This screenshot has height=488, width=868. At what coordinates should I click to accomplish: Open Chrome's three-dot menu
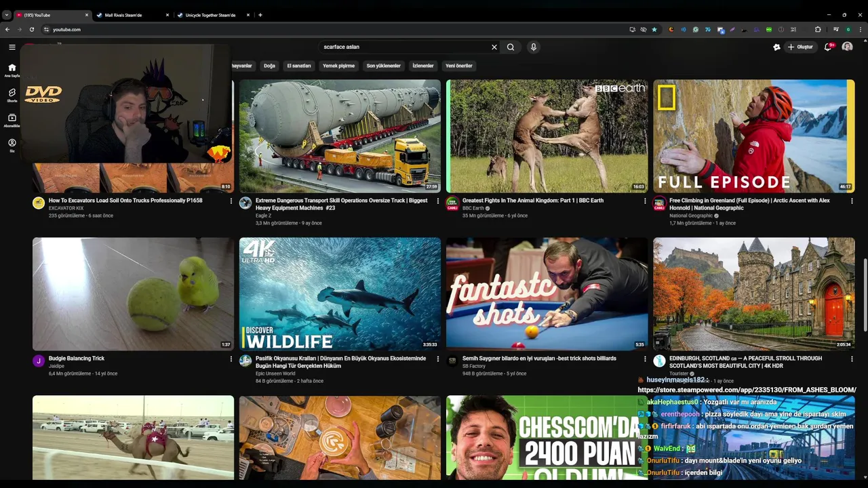860,29
